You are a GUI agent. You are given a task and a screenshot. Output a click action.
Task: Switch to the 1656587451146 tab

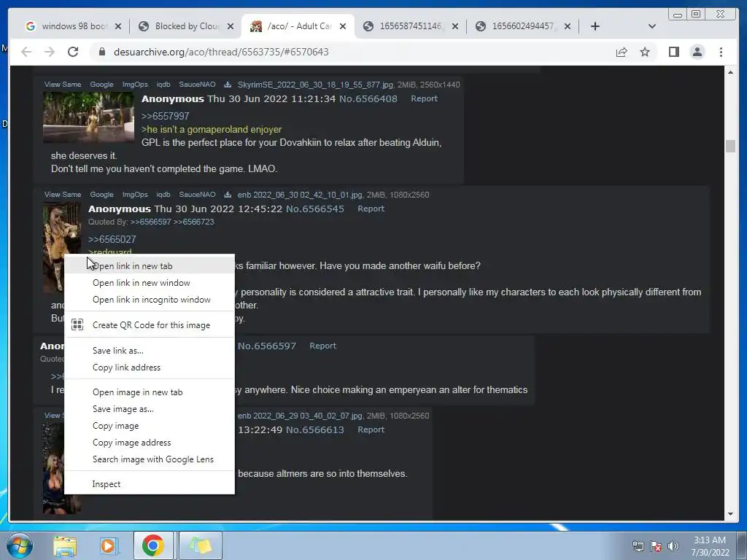tap(410, 26)
